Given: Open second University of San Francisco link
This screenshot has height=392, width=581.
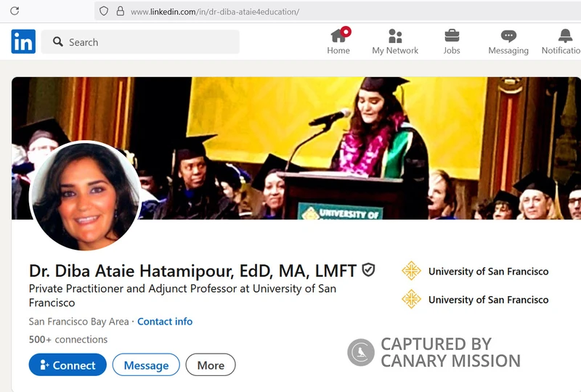Looking at the screenshot, I should (x=488, y=299).
